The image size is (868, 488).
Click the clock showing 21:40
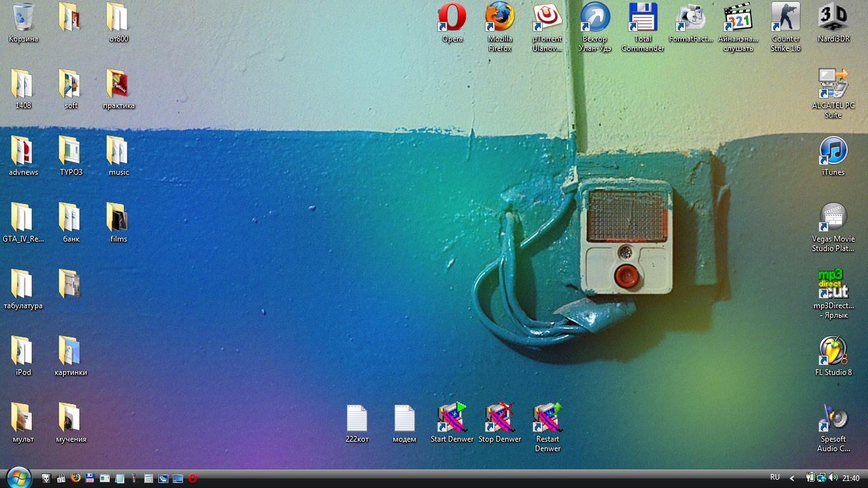(x=851, y=478)
